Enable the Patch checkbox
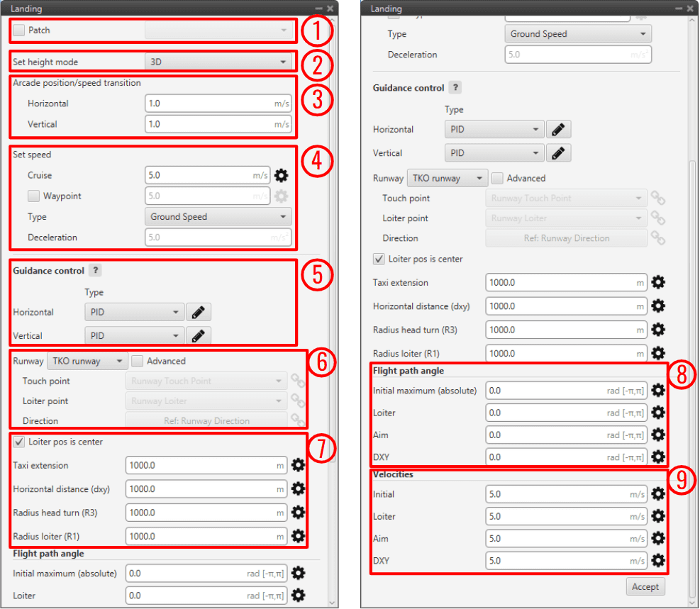700x609 pixels. coord(19,30)
